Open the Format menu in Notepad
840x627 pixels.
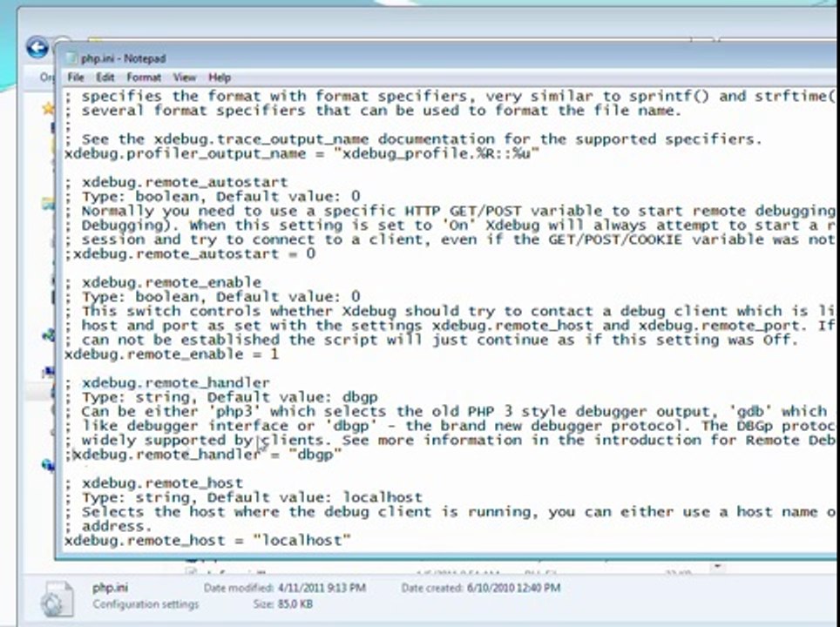(x=144, y=78)
